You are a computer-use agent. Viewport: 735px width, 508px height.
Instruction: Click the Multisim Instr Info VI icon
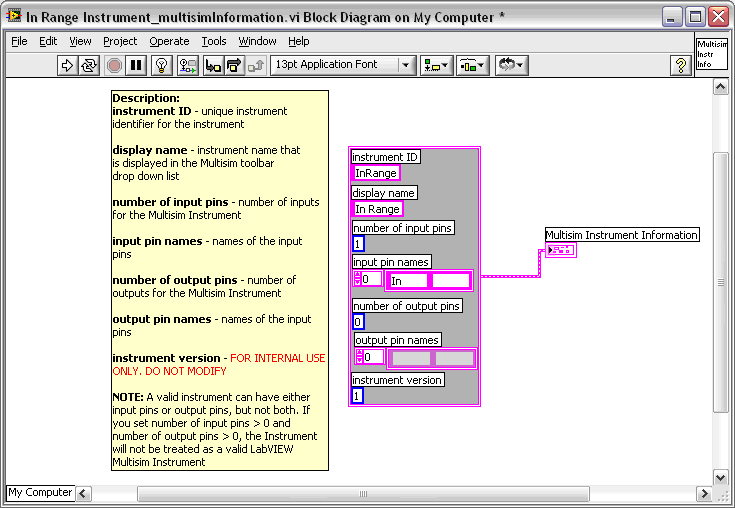[x=711, y=55]
